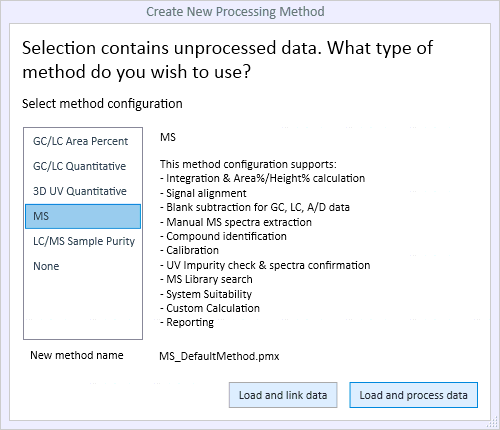
Task: Click the Load and link data button
Action: click(x=283, y=395)
